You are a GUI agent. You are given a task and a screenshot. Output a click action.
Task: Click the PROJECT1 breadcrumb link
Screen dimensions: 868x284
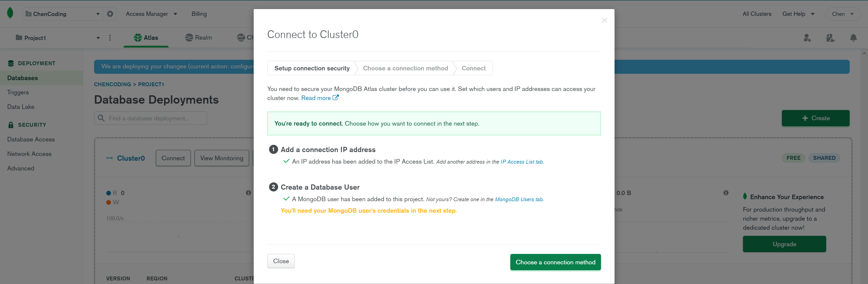tap(151, 84)
